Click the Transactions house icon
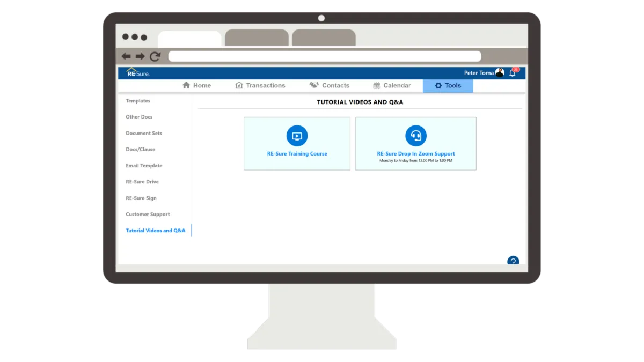Image resolution: width=644 pixels, height=362 pixels. click(x=239, y=85)
